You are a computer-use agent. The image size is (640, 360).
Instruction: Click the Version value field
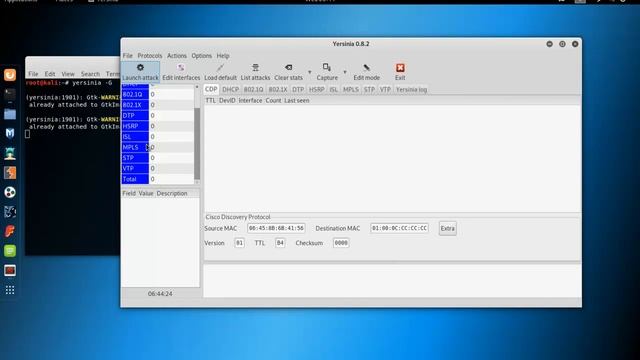click(x=240, y=243)
